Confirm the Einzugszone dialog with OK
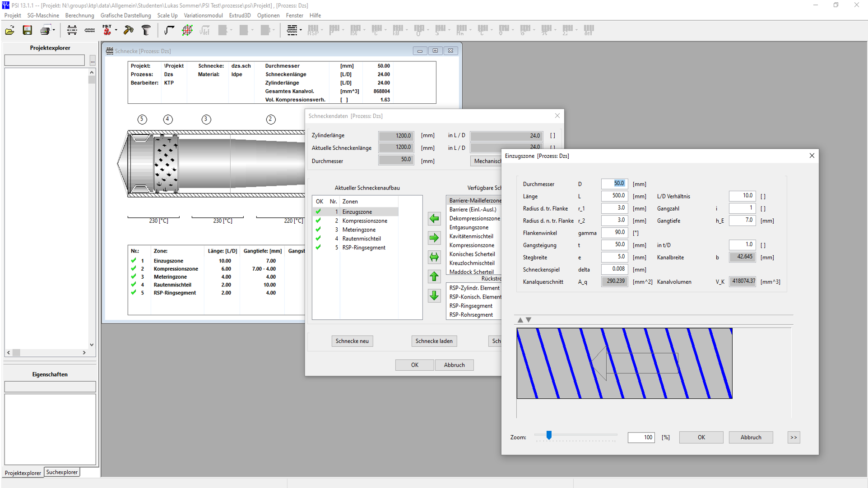This screenshot has height=488, width=868. [701, 437]
